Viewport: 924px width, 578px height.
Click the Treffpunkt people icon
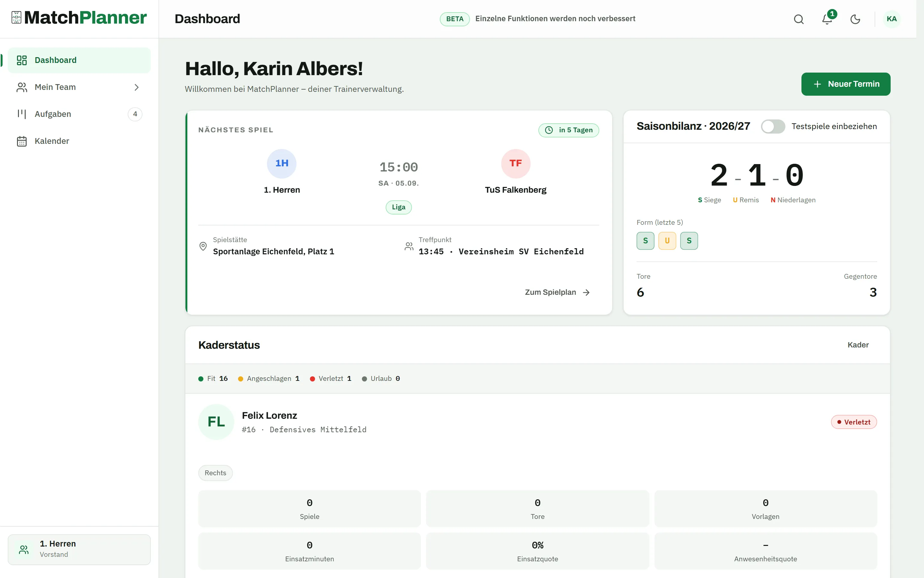point(409,246)
